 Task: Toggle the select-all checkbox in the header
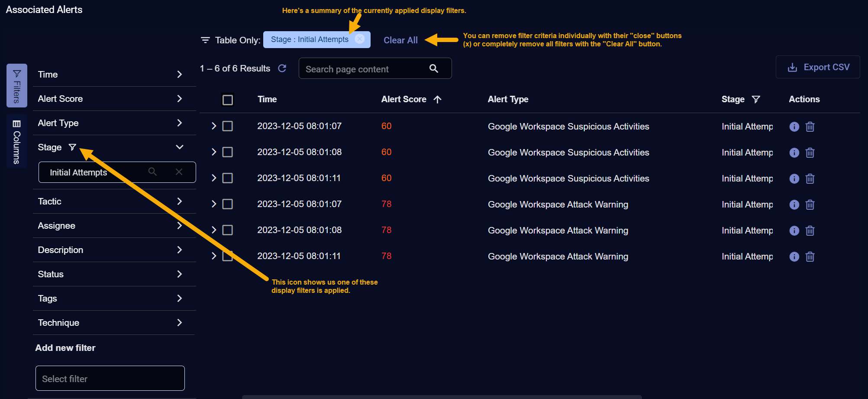pos(227,100)
